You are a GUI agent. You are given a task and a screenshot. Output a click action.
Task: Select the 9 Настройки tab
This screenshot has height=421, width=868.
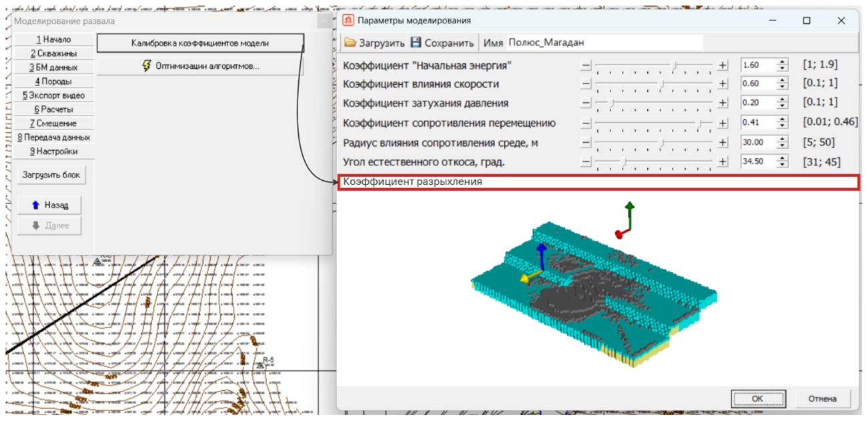[53, 151]
